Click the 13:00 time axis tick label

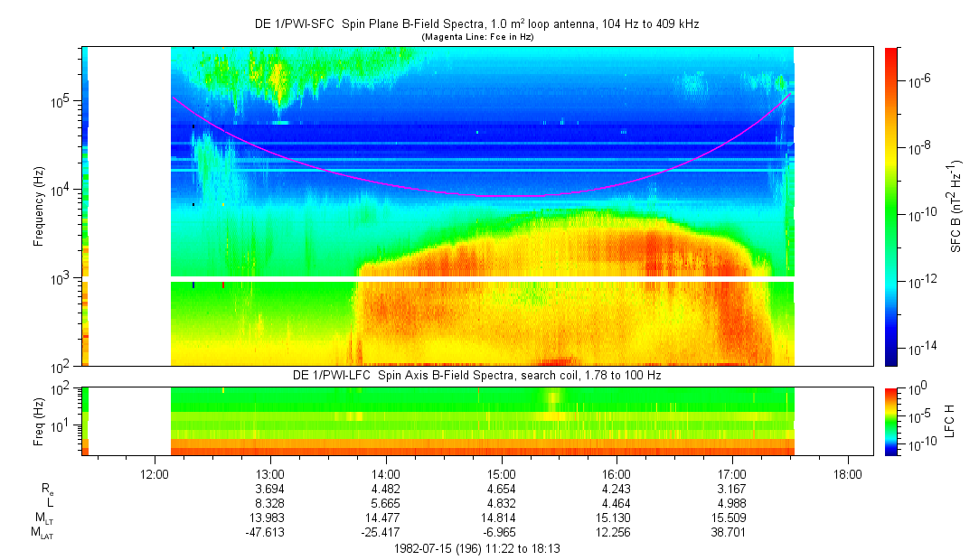click(271, 473)
